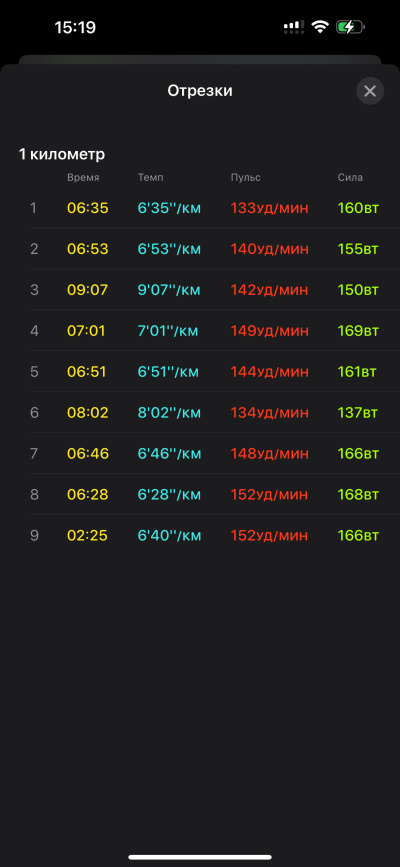This screenshot has width=400, height=867.
Task: Select the Время column header
Action: 84,177
